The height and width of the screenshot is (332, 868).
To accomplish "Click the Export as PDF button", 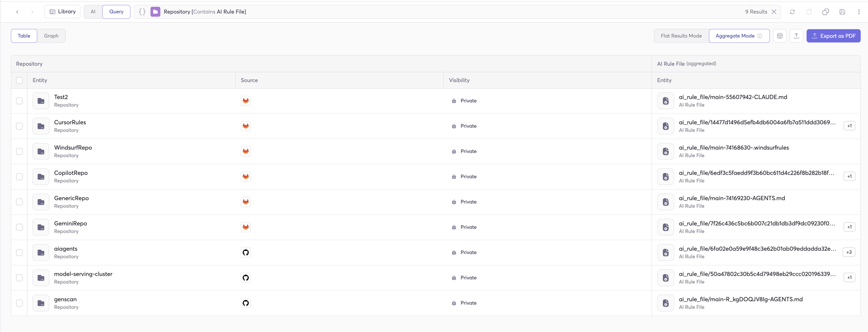I will (833, 36).
